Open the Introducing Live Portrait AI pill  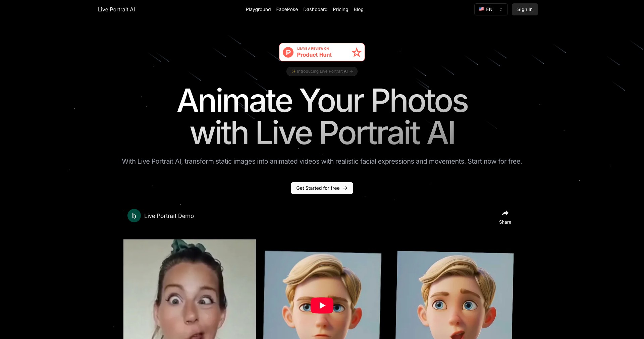click(322, 71)
